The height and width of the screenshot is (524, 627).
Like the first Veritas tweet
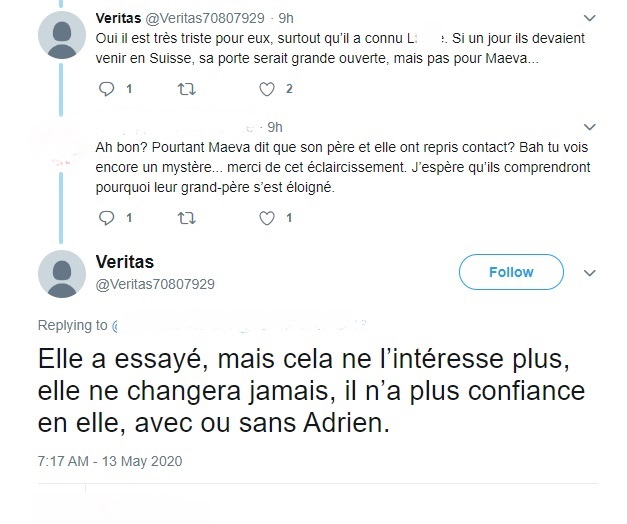pos(266,89)
